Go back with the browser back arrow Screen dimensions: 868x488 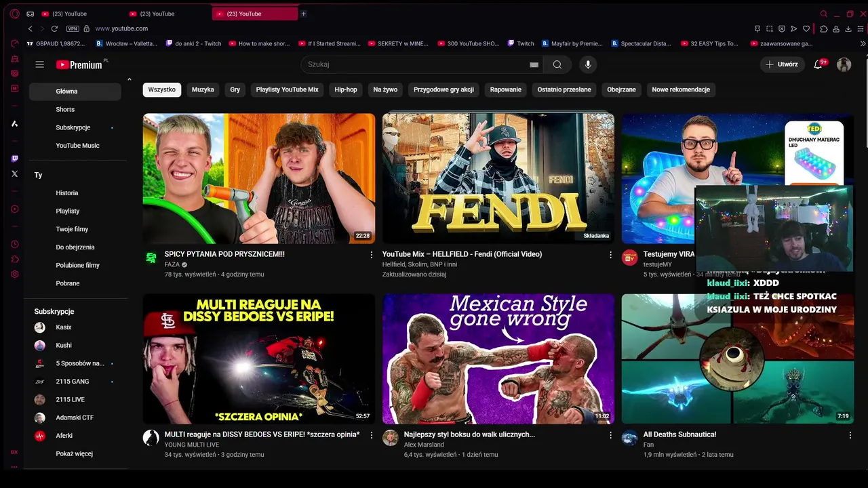[x=30, y=28]
